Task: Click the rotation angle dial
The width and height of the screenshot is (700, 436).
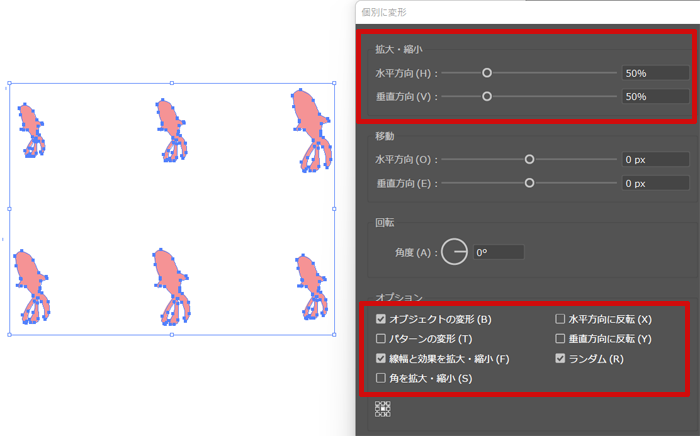Action: point(454,252)
